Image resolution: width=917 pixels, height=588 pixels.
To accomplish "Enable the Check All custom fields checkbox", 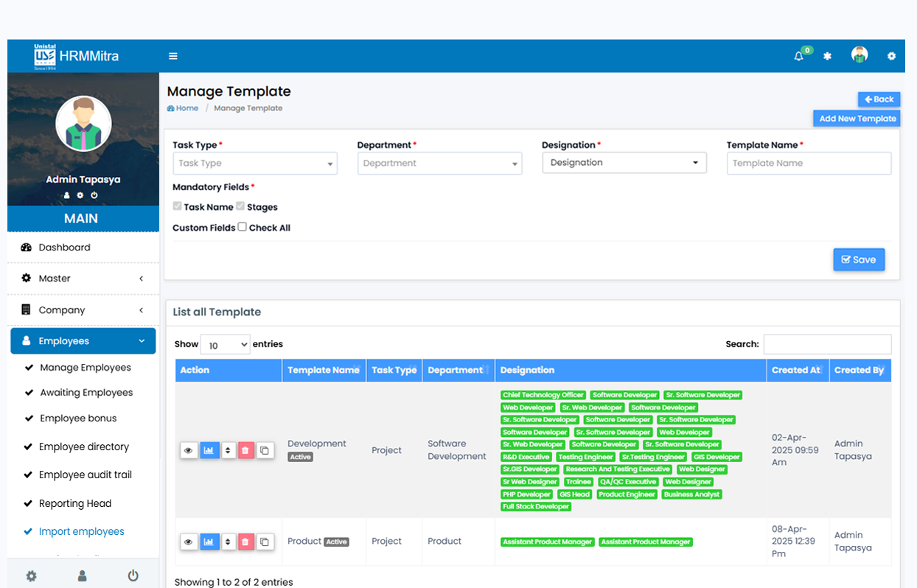I will coord(242,227).
